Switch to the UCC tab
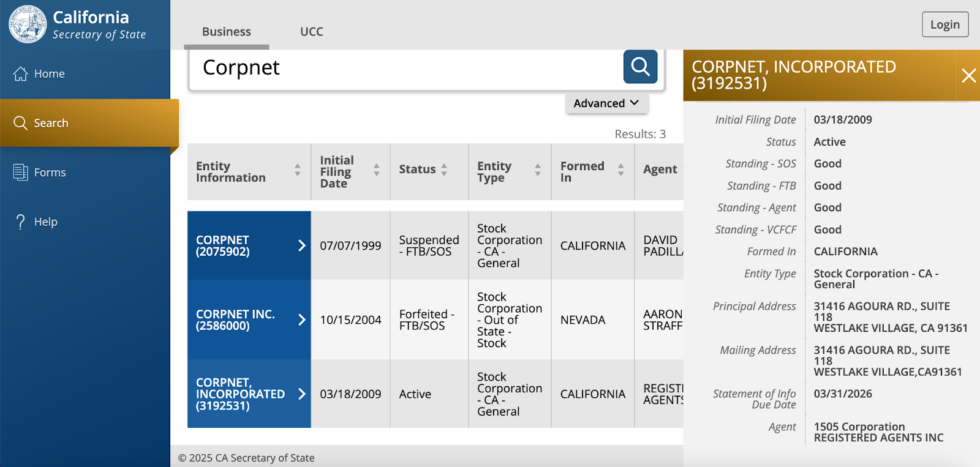The width and height of the screenshot is (980, 467). (312, 32)
